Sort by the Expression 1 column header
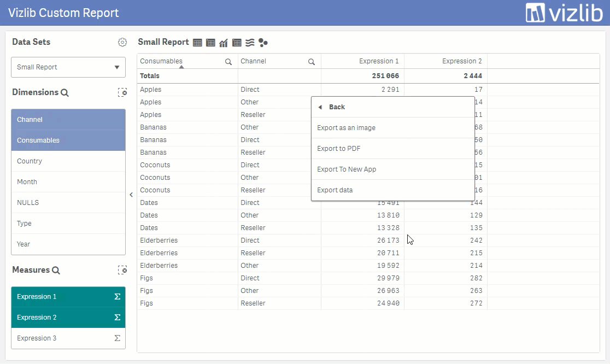The width and height of the screenshot is (610, 364). coord(379,61)
